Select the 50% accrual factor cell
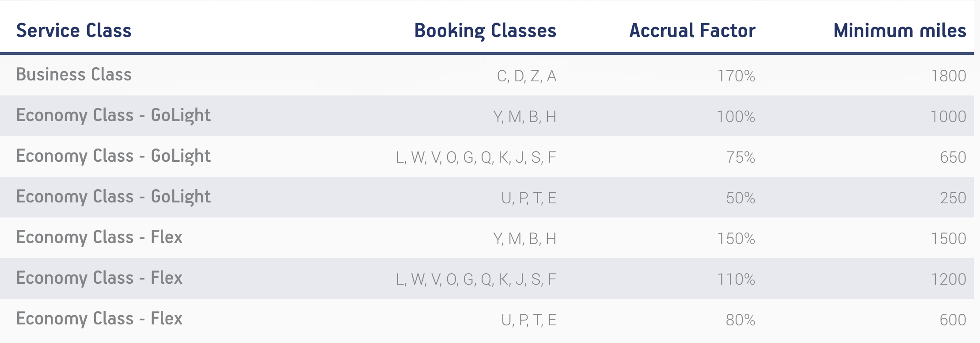This screenshot has height=343, width=980. (740, 198)
